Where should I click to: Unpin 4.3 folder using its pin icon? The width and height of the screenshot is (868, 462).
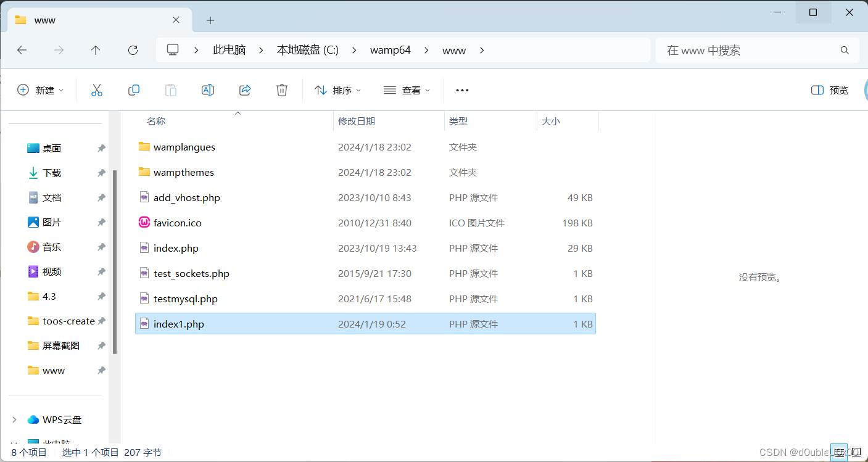tap(101, 296)
